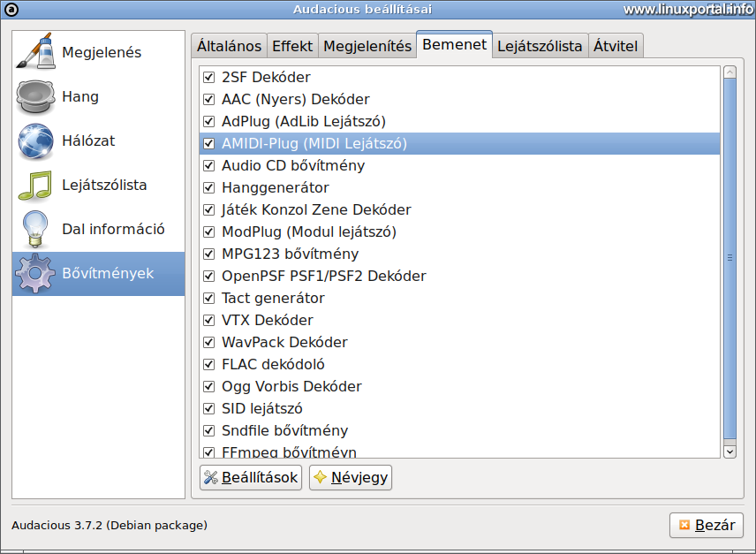Click the paintbrush icon for Megjelenés

click(34, 51)
